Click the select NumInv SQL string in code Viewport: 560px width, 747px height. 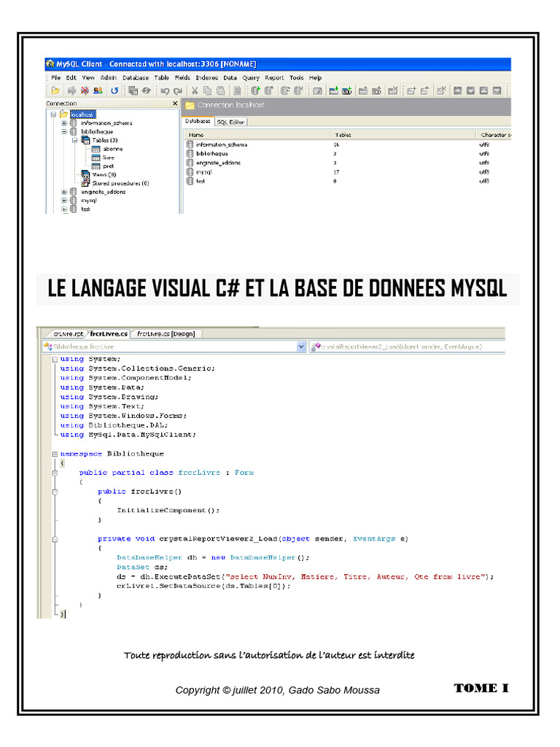(356, 577)
